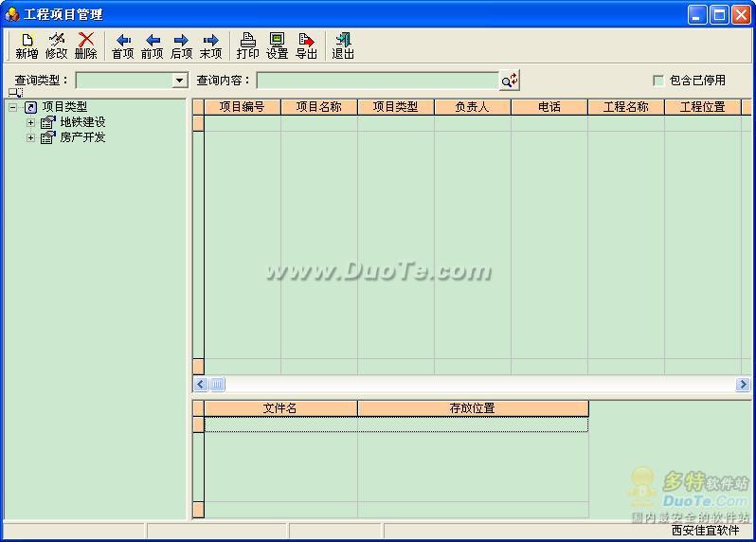Jump to last record with 末项
The height and width of the screenshot is (542, 756).
point(210,45)
